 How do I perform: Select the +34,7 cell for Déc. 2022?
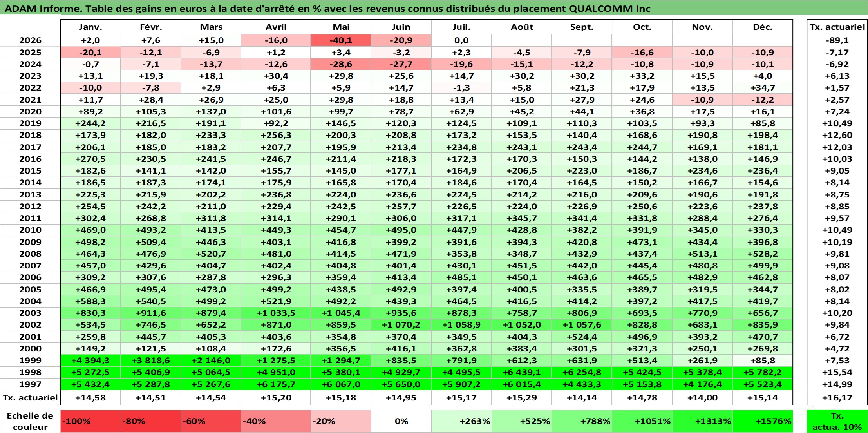763,88
